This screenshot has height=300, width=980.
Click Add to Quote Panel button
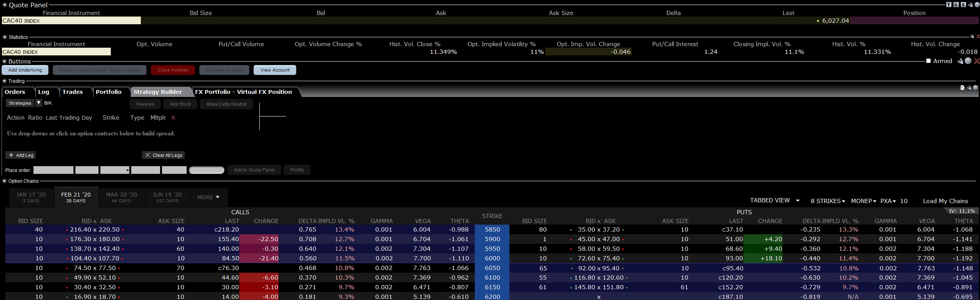[254, 170]
